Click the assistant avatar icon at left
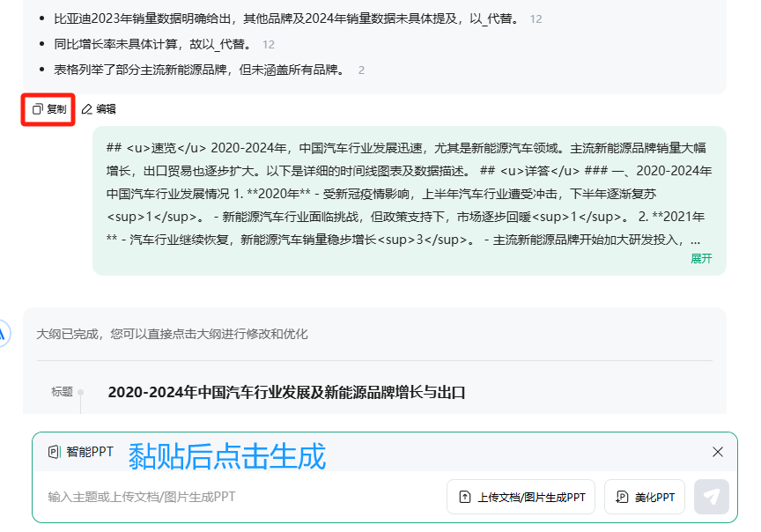The height and width of the screenshot is (532, 761). point(3,334)
